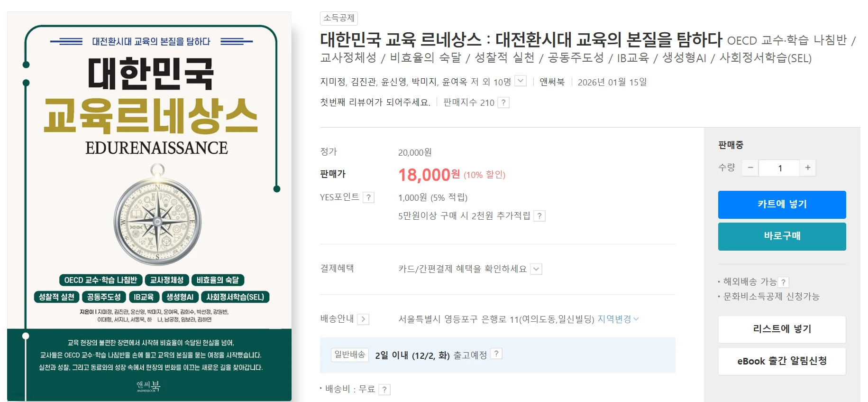Increase quantity with plus button
The width and height of the screenshot is (868, 402).
[808, 168]
